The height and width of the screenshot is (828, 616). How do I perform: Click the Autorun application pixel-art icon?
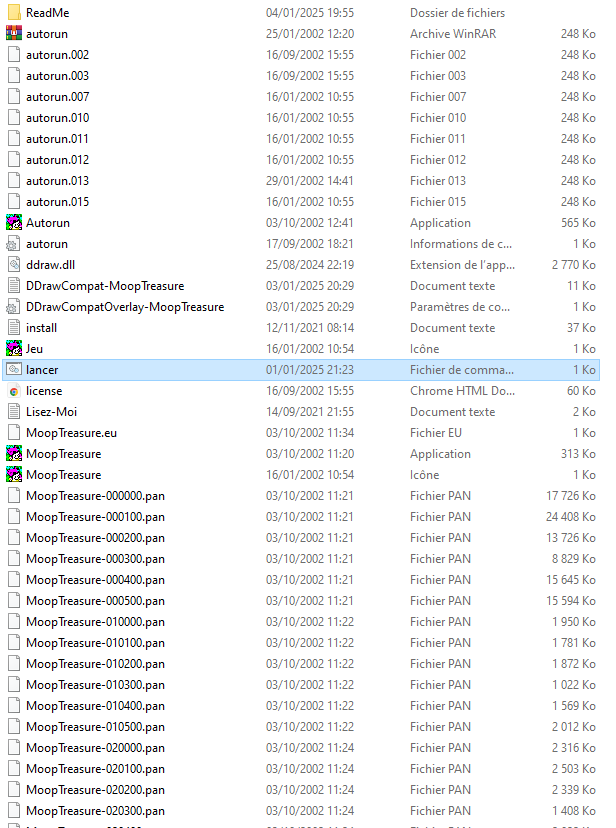[14, 223]
